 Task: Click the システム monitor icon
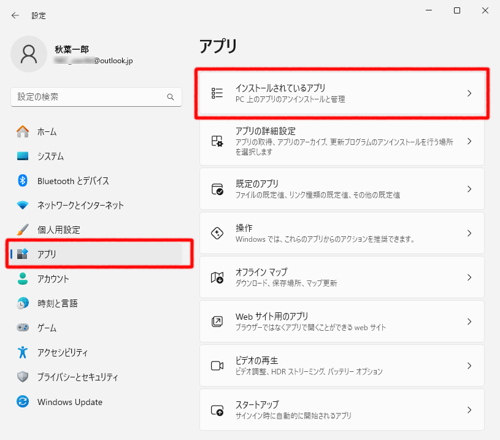coord(23,156)
